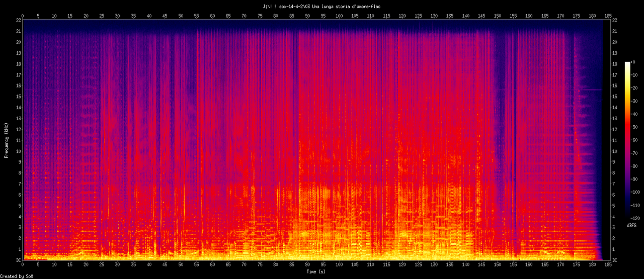Screen dimensions: 644x279
Task: Select the "-90" value on the dBFS scale
Action: (634, 179)
